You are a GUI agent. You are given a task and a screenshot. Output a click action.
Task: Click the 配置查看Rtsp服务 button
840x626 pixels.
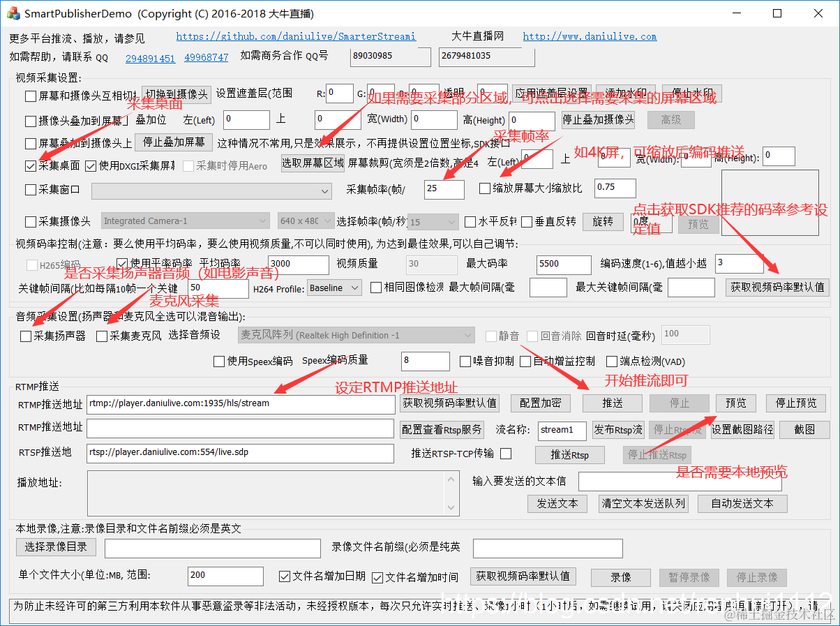442,429
